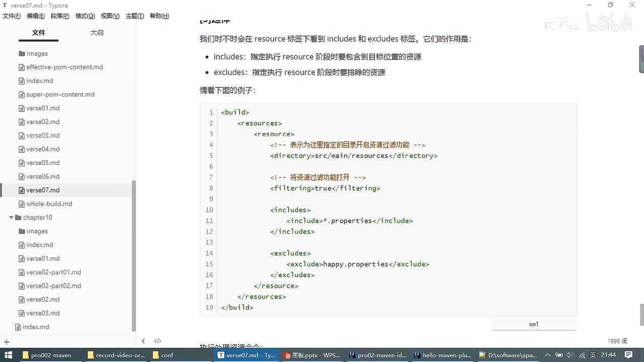Screen dimensions: 644x362
Task: Open the 帮助 menu
Action: pos(159,16)
